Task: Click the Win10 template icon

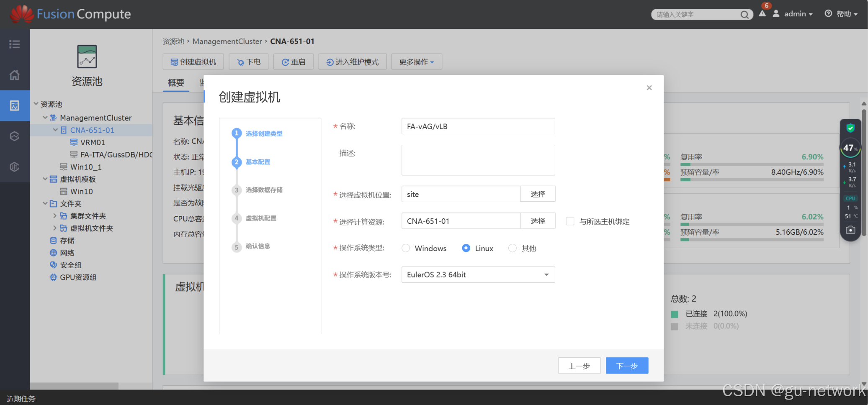Action: [64, 191]
